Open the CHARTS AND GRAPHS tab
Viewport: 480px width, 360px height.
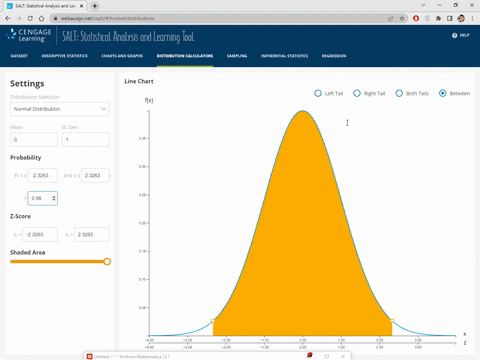click(x=122, y=56)
